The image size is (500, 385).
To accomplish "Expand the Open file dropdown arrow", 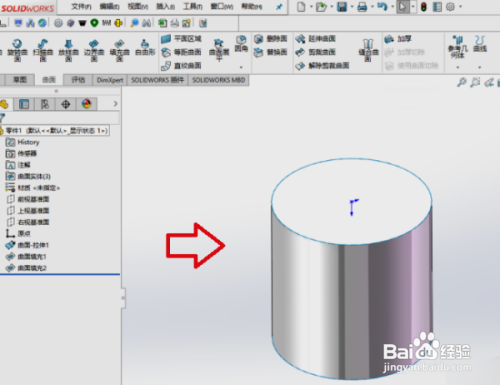I will pyautogui.click(x=332, y=7).
